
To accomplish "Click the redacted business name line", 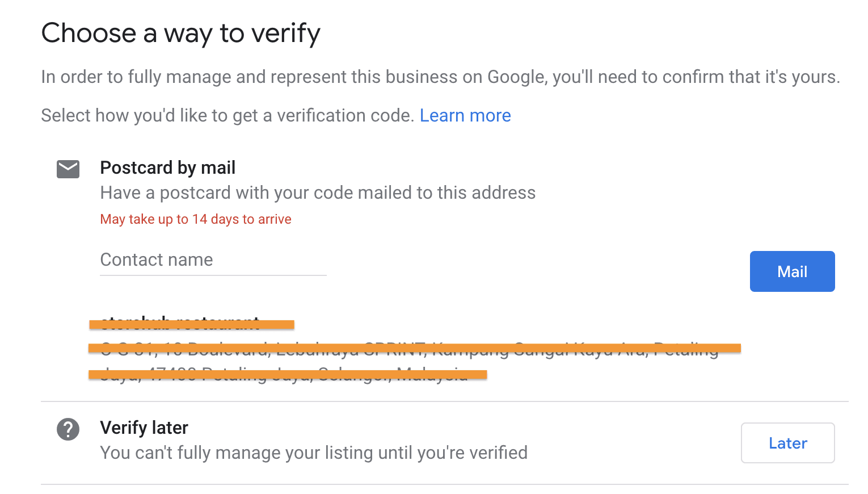I will [x=192, y=324].
